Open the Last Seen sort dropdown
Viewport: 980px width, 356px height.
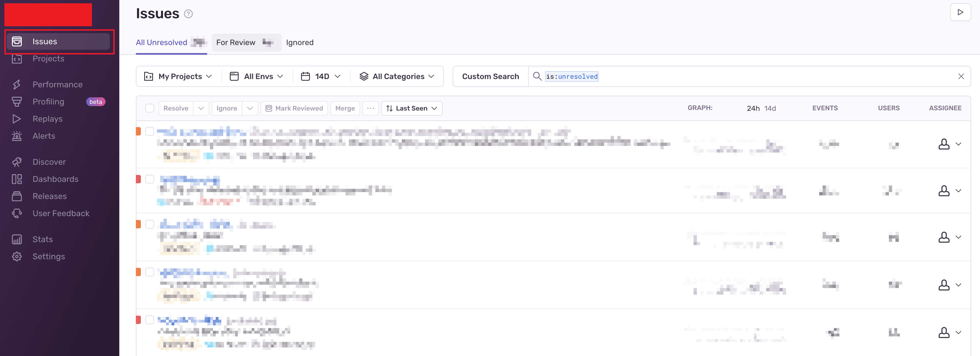[412, 108]
